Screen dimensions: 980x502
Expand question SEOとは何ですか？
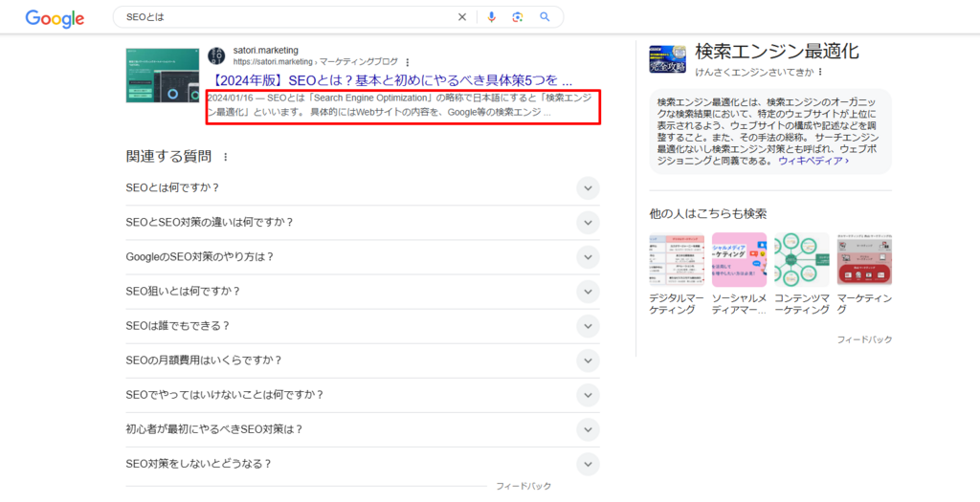[588, 188]
